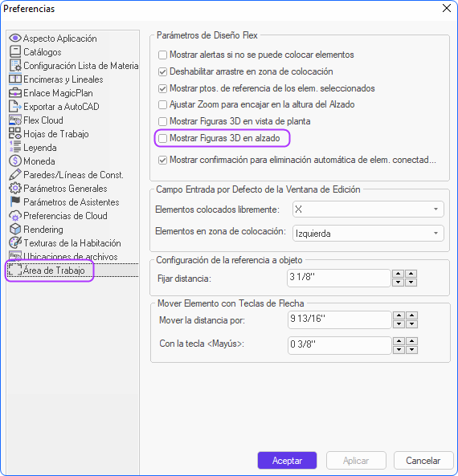Select the Leyenda category
458x476 pixels.
click(x=40, y=148)
